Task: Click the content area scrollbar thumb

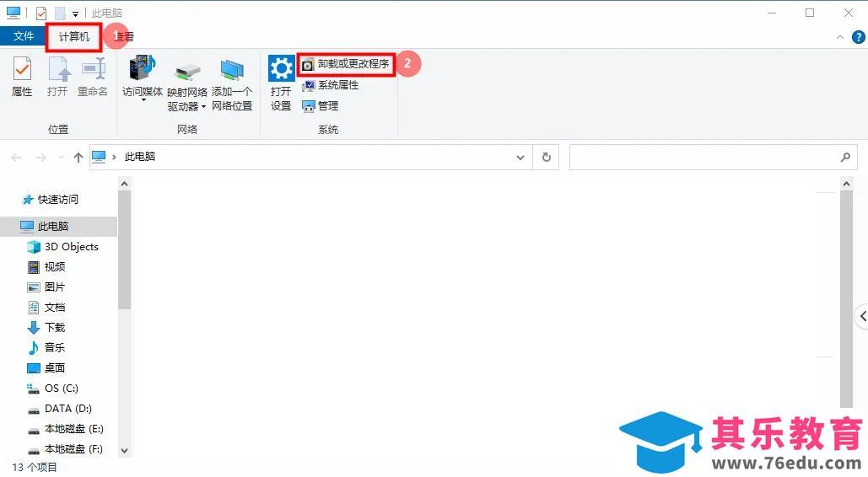Action: 846,299
